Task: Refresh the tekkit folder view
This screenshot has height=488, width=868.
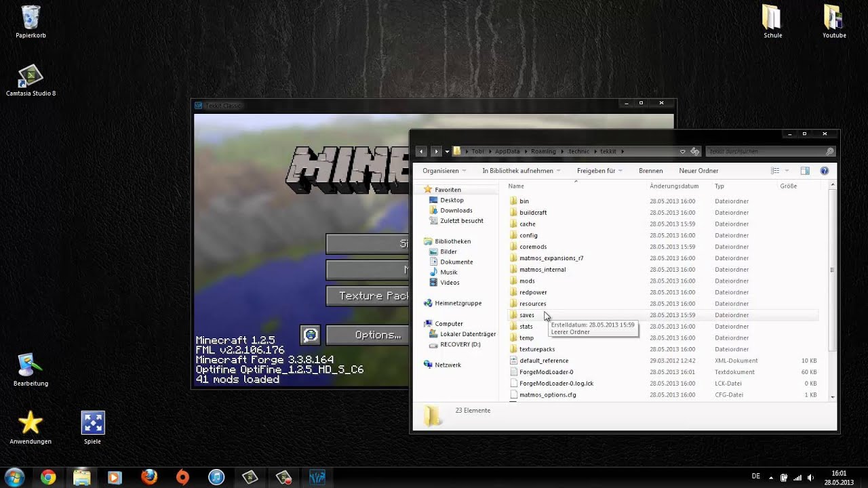Action: 694,152
